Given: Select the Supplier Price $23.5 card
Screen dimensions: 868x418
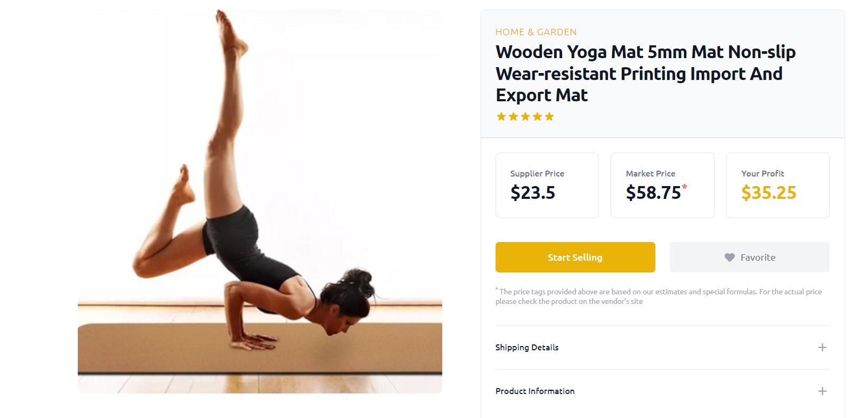Looking at the screenshot, I should (x=547, y=186).
